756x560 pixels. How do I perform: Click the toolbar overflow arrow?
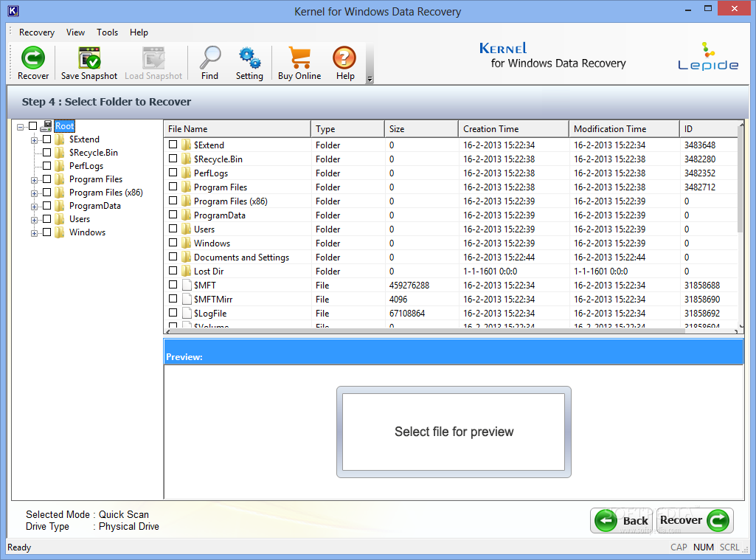[x=370, y=79]
